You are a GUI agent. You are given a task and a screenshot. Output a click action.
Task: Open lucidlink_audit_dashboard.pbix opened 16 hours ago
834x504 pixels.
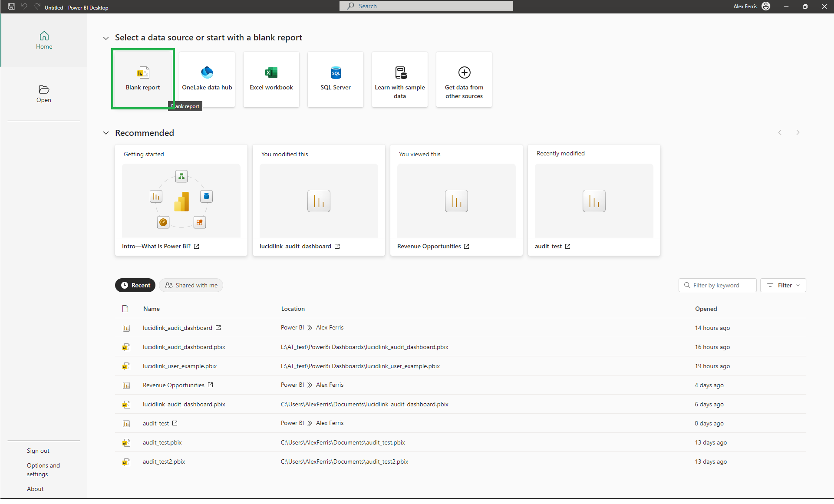(x=184, y=347)
